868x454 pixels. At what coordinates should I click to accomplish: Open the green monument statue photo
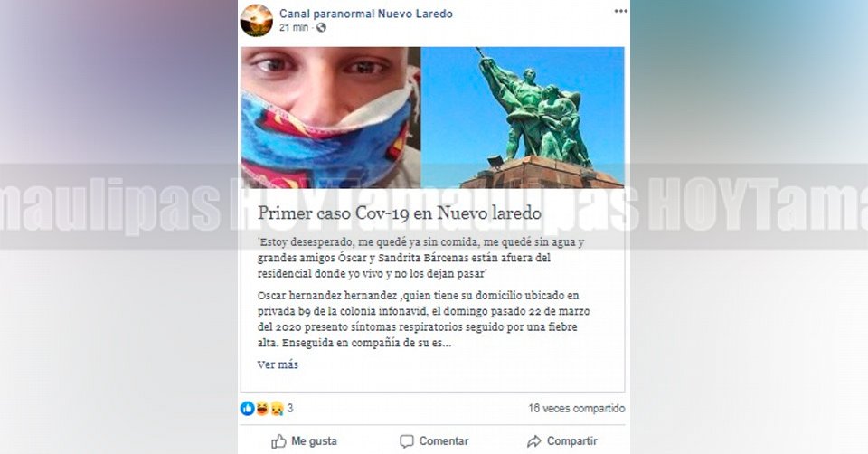[x=523, y=118]
